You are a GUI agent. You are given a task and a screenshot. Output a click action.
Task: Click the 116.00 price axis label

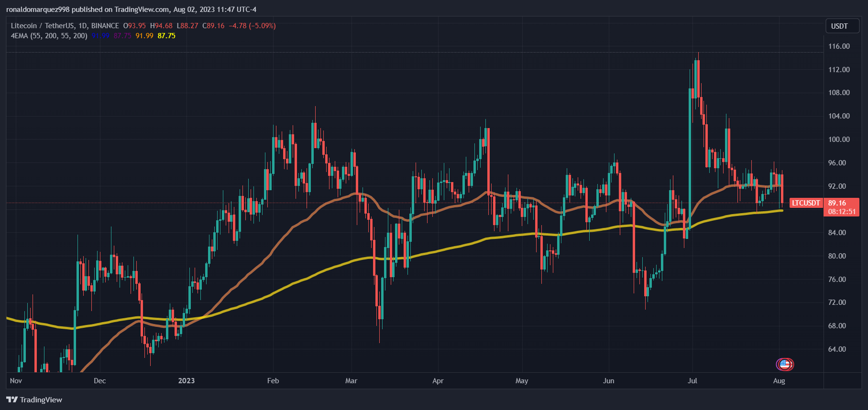pos(839,46)
